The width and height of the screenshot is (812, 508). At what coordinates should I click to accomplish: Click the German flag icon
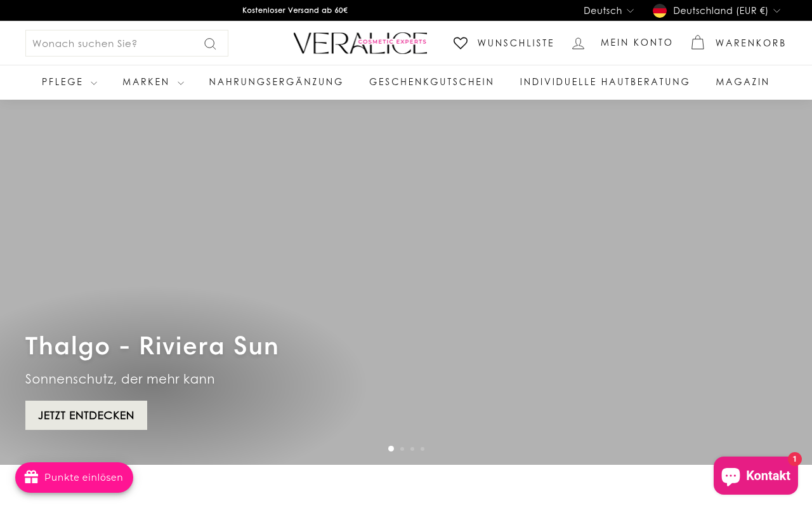[660, 11]
